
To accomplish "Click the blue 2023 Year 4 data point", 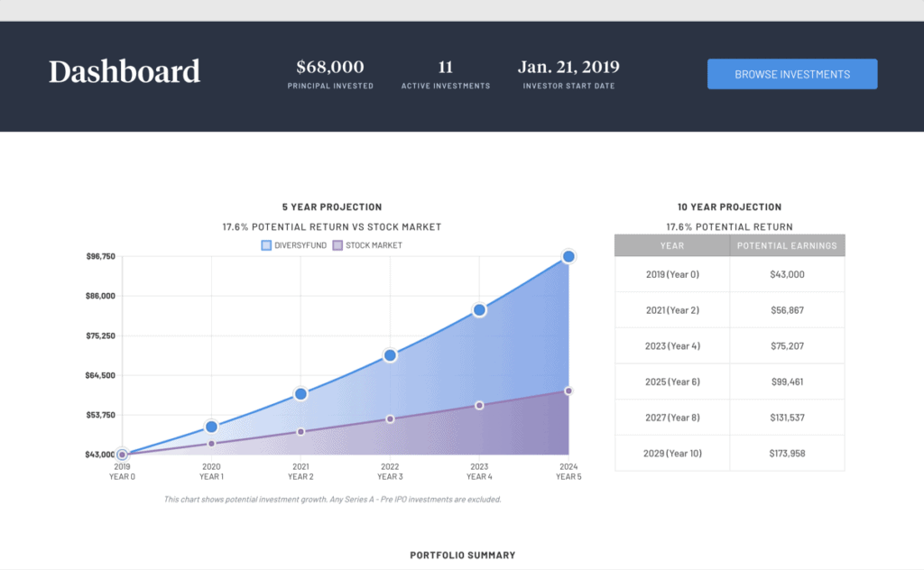I will (479, 310).
